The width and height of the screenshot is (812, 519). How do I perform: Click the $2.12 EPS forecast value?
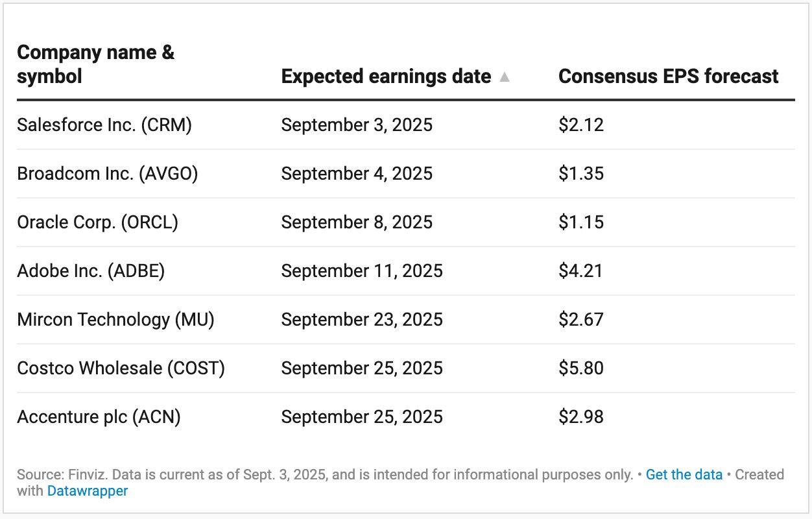tap(581, 125)
